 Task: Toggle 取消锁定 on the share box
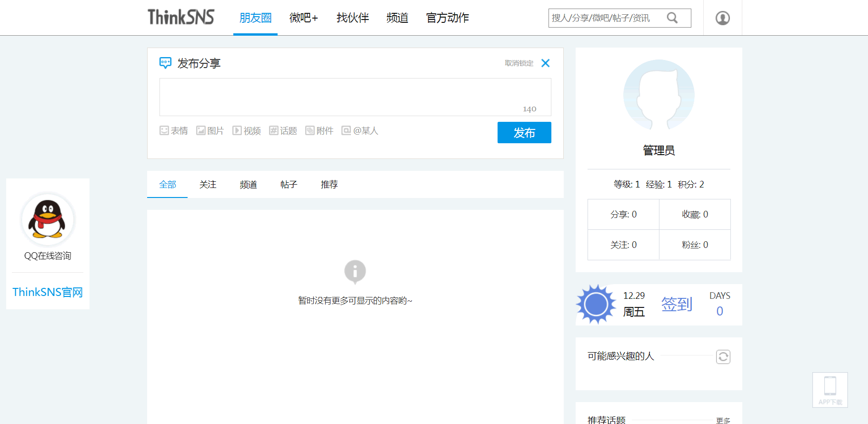point(519,63)
